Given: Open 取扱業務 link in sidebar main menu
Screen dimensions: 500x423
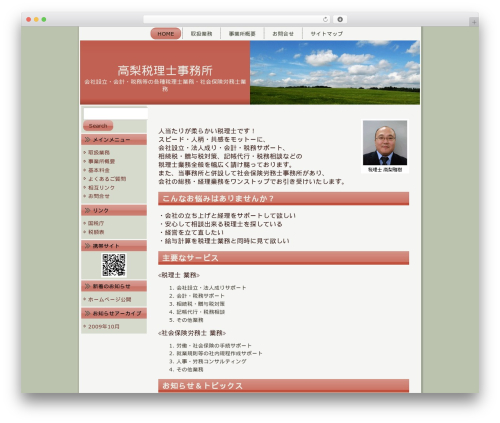Looking at the screenshot, I should tap(99, 152).
